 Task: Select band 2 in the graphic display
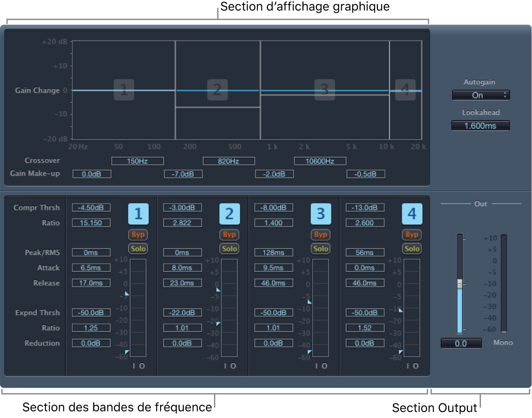point(218,90)
